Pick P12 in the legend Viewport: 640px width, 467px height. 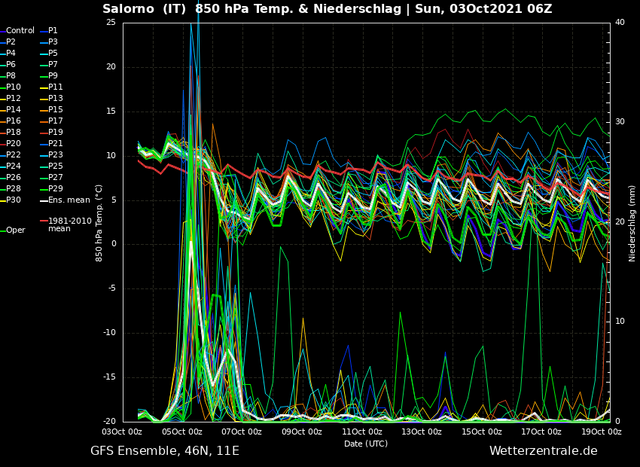pyautogui.click(x=13, y=98)
